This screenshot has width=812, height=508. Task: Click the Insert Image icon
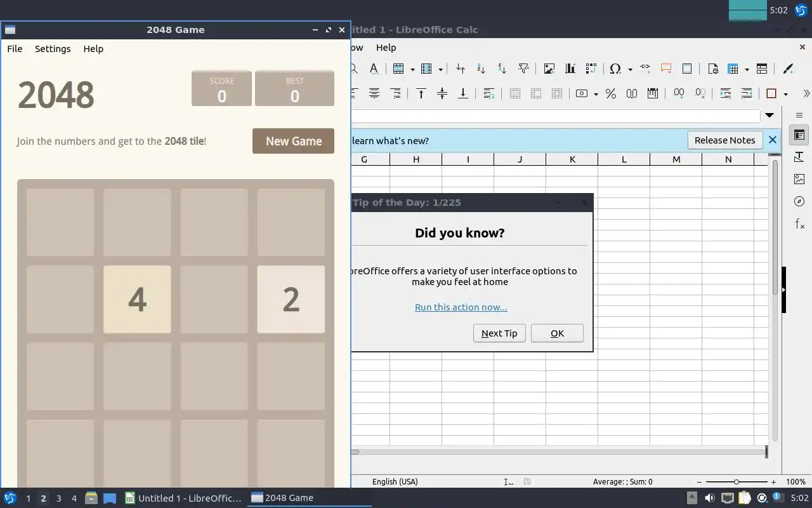(549, 69)
